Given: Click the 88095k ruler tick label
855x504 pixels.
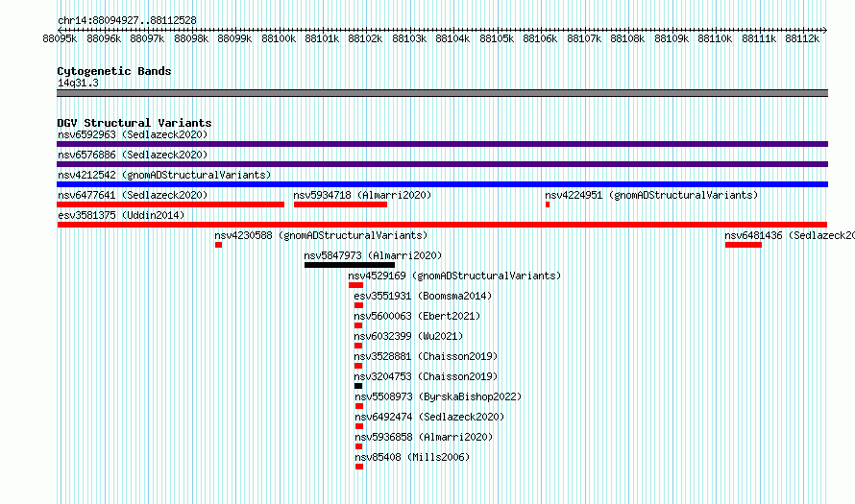Looking at the screenshot, I should pyautogui.click(x=60, y=38).
